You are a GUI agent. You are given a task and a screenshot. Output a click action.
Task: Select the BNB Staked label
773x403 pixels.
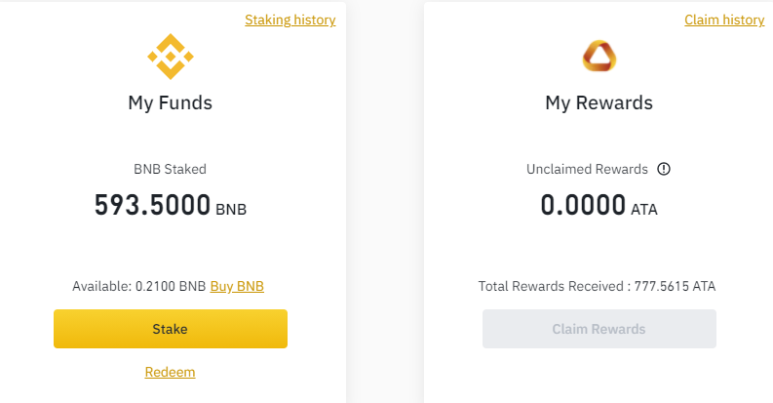coord(170,169)
